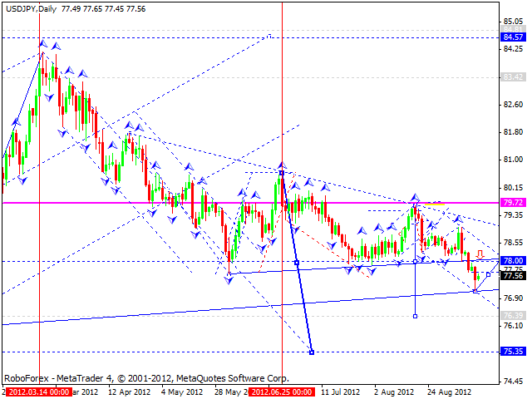Image resolution: width=532 pixels, height=399 pixels.
Task: Click the red down arrow near 78.00
Action: point(480,254)
